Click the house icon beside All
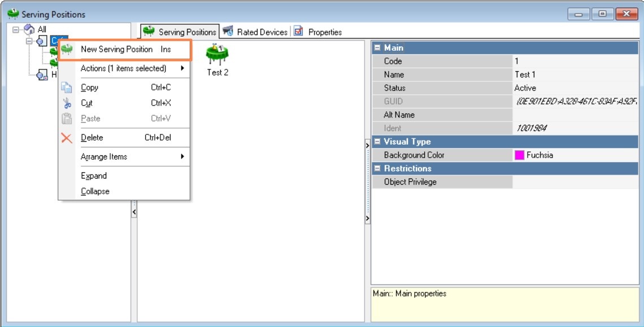644x327 pixels. point(29,29)
